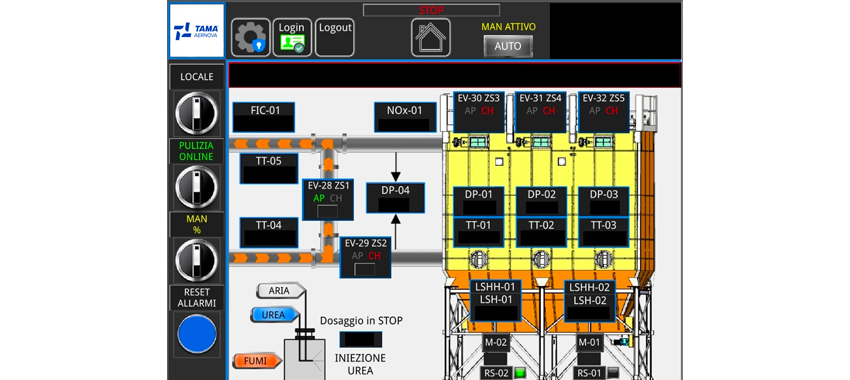Select the orange FUMI arrow tag
This screenshot has height=380, width=850.
pyautogui.click(x=257, y=360)
